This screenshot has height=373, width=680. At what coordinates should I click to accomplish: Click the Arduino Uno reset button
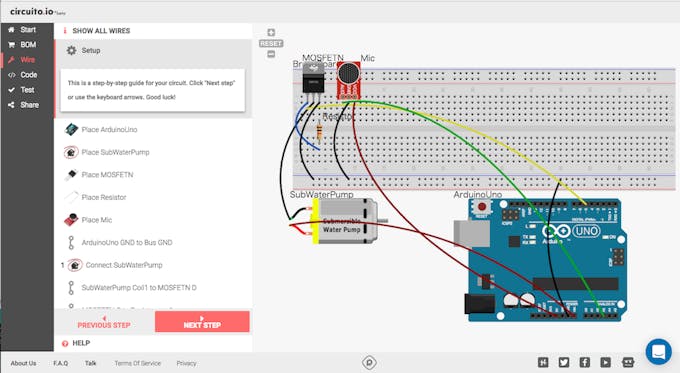(x=481, y=207)
